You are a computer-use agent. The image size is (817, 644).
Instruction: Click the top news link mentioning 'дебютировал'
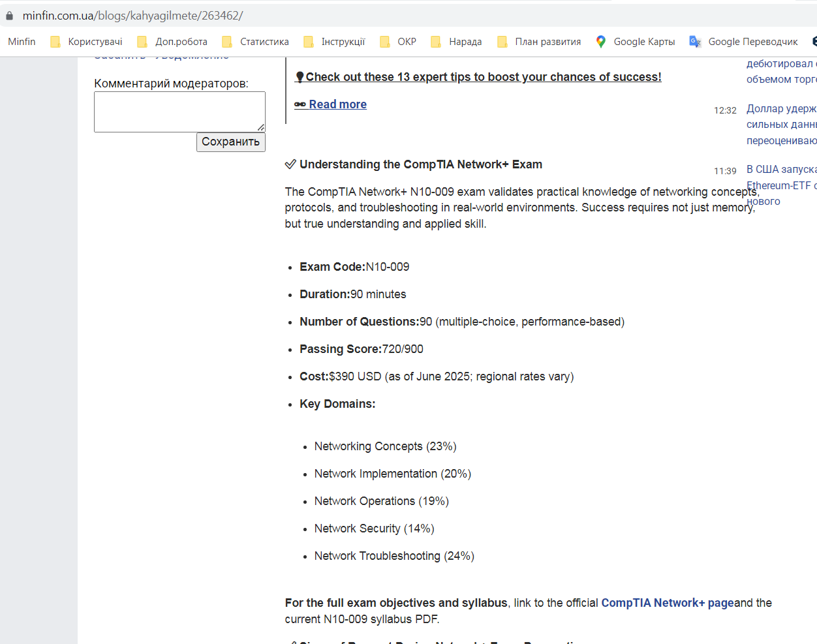[781, 71]
